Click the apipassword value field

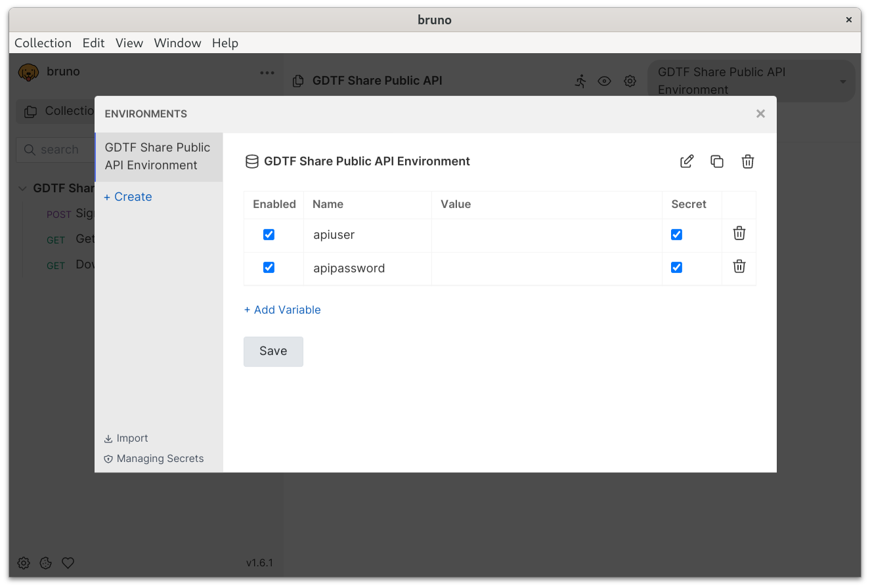point(547,268)
